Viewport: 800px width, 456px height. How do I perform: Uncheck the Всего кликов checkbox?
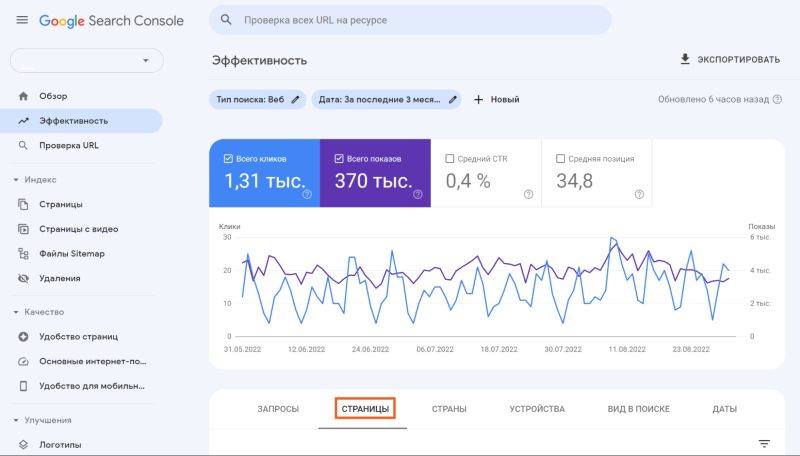coord(228,159)
